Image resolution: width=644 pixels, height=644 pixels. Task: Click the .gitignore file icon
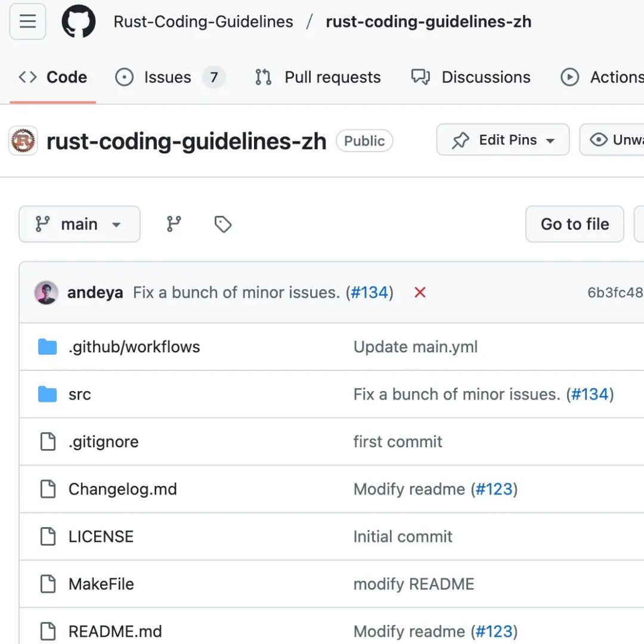(48, 441)
